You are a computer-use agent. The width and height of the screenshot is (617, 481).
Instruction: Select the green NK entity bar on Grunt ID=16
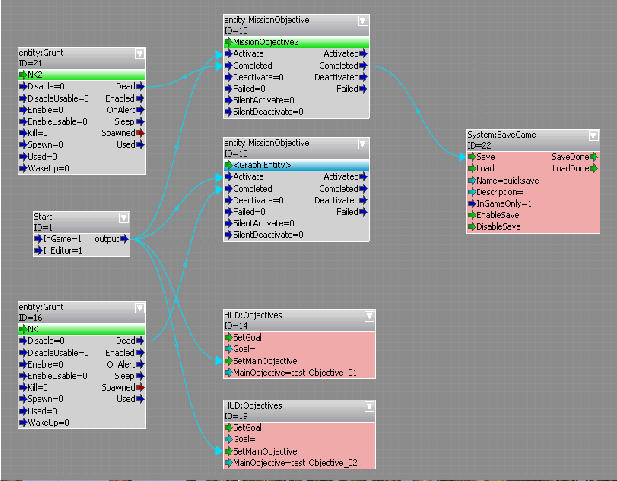click(82, 329)
